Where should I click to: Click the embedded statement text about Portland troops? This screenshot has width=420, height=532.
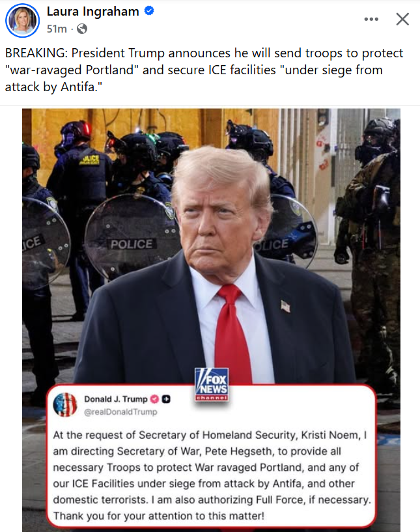(212, 475)
